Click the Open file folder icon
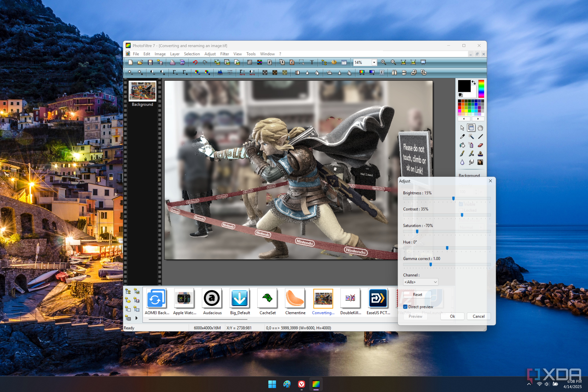Image resolution: width=588 pixels, height=392 pixels. (x=140, y=62)
